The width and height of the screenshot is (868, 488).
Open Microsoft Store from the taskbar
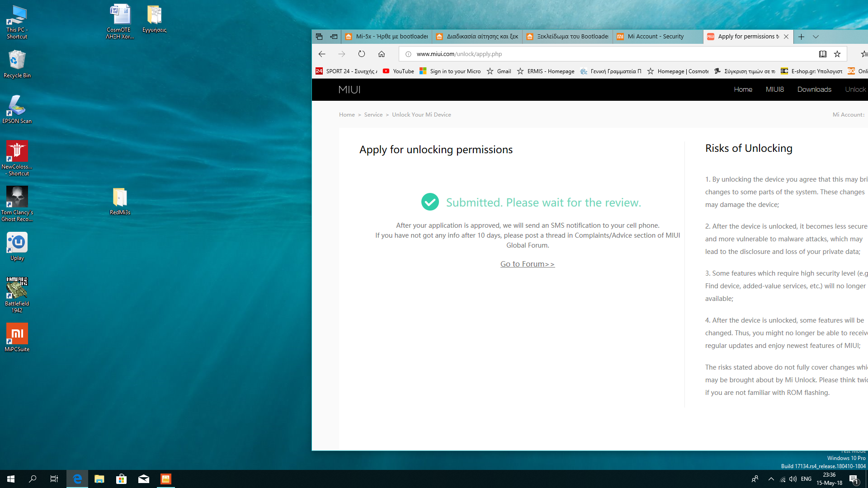(x=121, y=479)
